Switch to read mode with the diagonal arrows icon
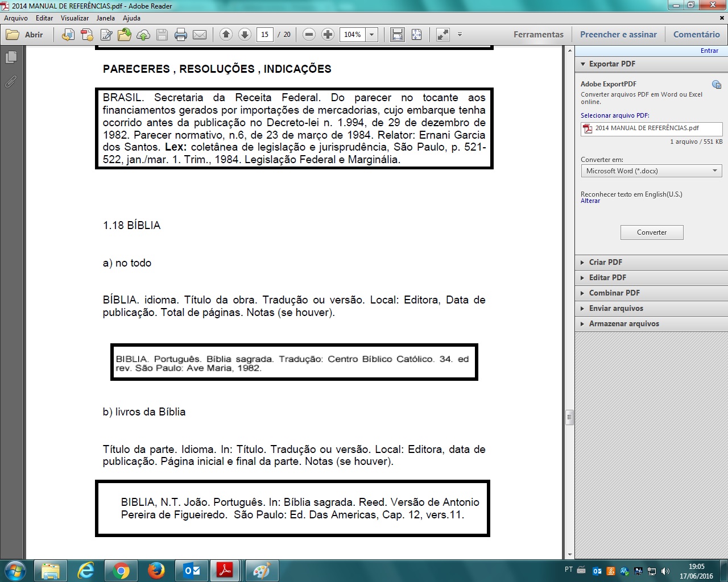This screenshot has height=582, width=728. point(442,35)
